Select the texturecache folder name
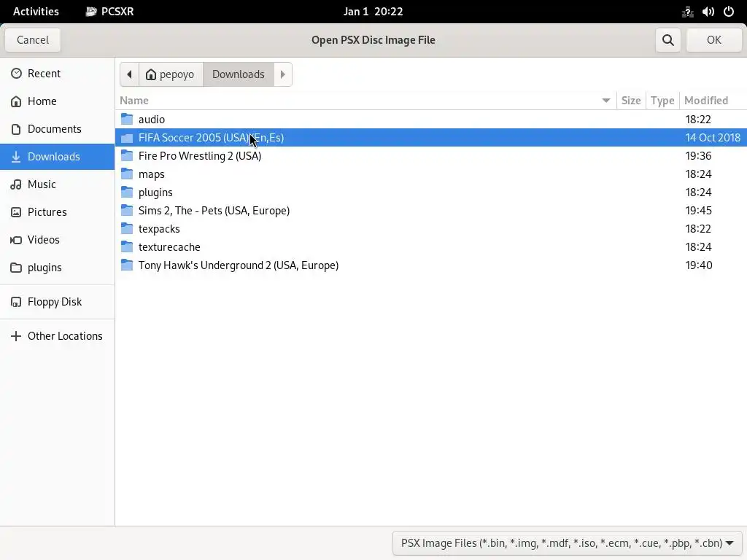The image size is (747, 560). (x=169, y=247)
